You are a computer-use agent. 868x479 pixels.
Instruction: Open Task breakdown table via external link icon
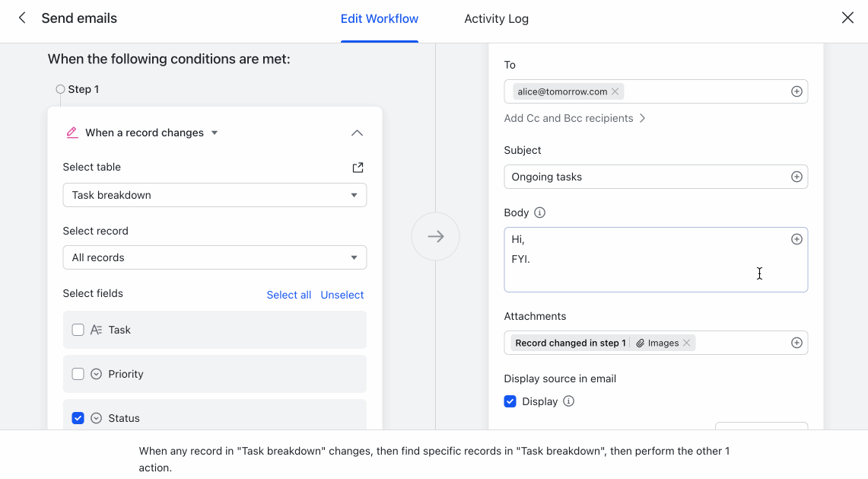(358, 167)
